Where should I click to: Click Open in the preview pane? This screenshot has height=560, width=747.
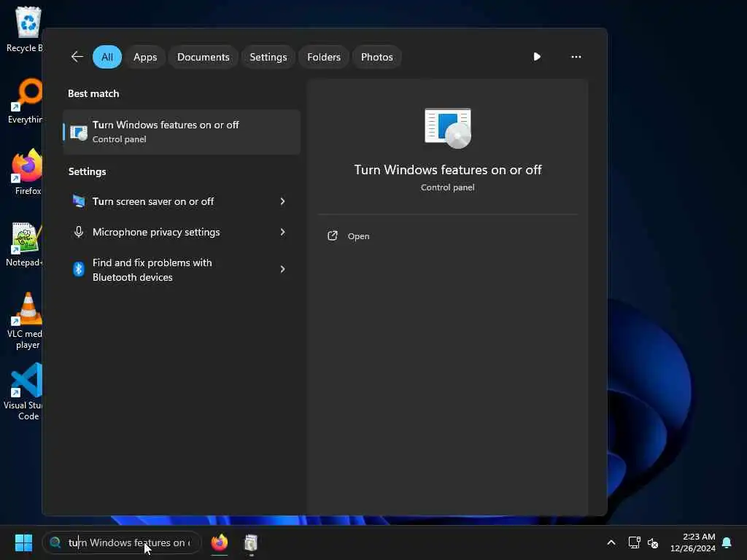(358, 236)
